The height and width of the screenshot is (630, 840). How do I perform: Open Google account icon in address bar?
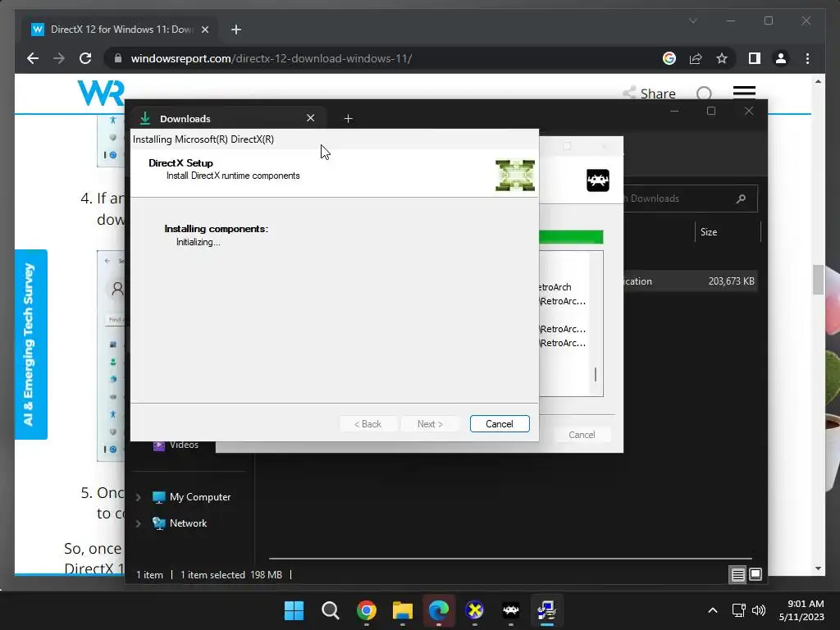[669, 58]
